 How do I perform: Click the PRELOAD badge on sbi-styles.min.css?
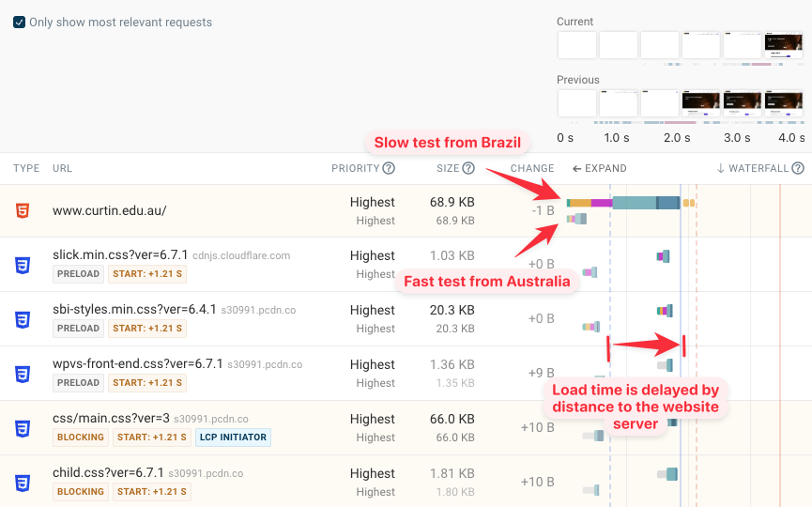point(78,329)
